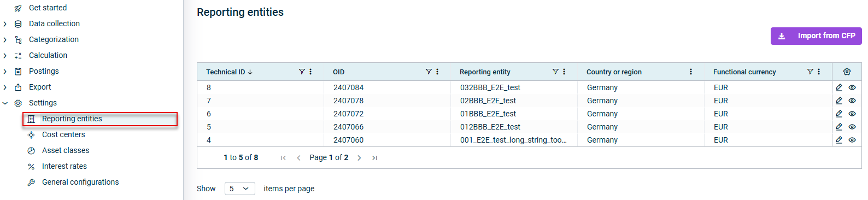Click the calculator symbols icon beside Calculation
The width and height of the screenshot is (868, 200).
click(x=18, y=56)
